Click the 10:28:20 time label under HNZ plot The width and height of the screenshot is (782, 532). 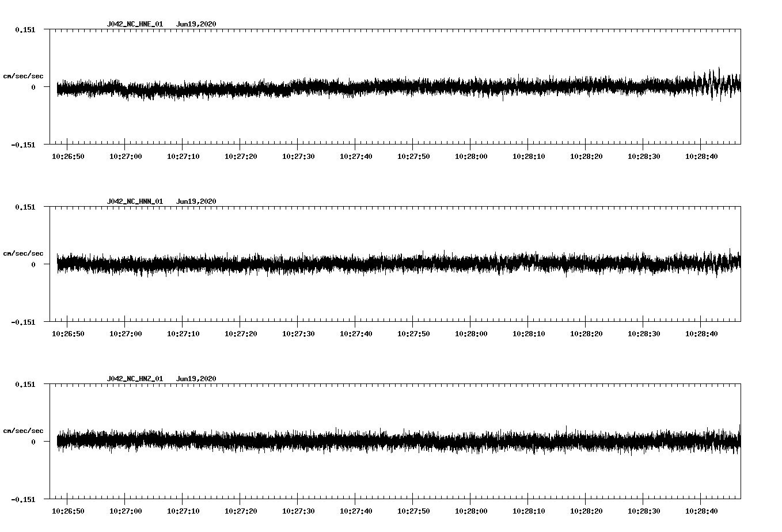586,511
